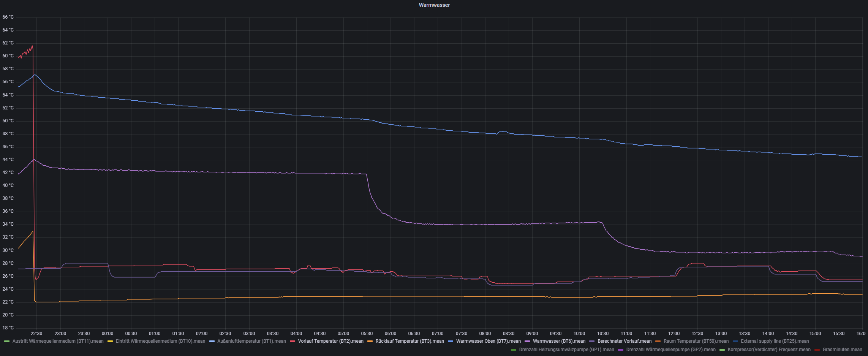Click the 18 °C y-axis label

click(x=8, y=328)
